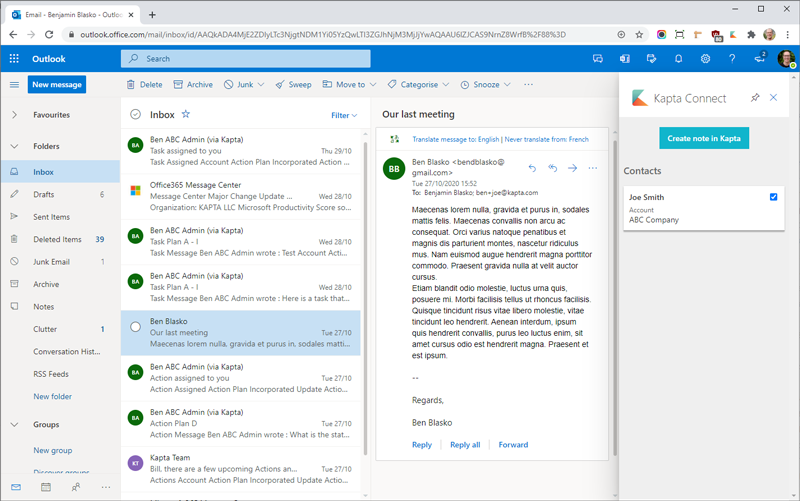Image resolution: width=800 pixels, height=501 pixels.
Task: Click Archive in the toolbar
Action: click(193, 85)
